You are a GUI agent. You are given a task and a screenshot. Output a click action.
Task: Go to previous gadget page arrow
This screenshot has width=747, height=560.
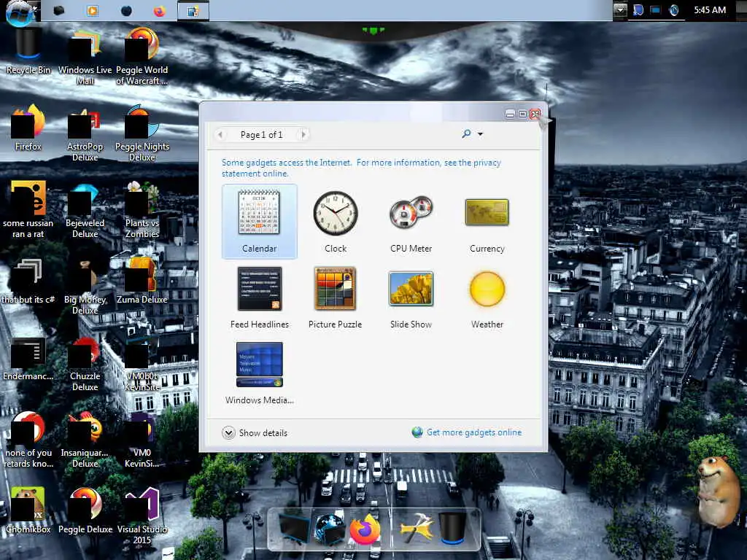(x=220, y=135)
